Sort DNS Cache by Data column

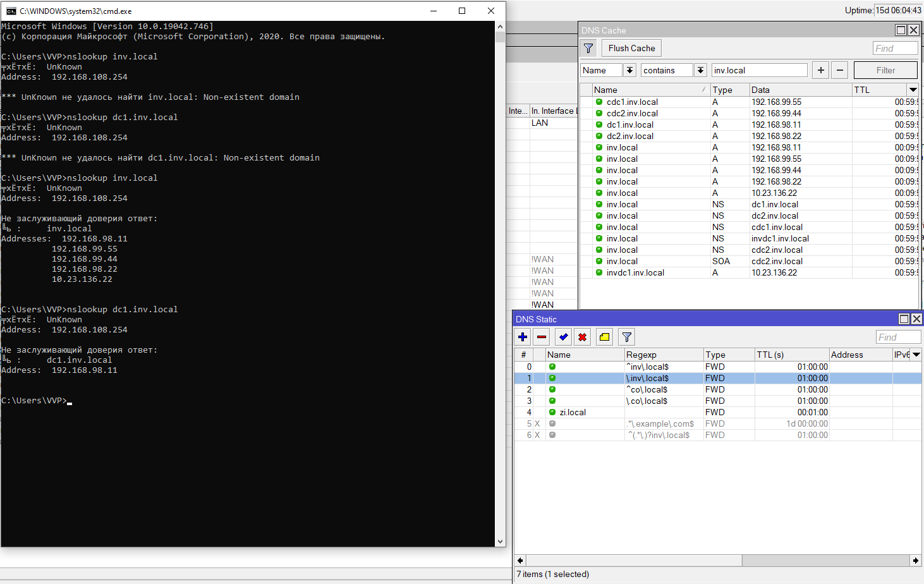pyautogui.click(x=800, y=90)
